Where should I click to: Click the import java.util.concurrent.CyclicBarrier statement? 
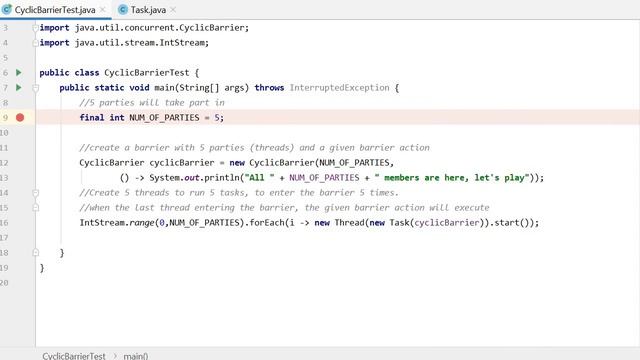tap(144, 27)
